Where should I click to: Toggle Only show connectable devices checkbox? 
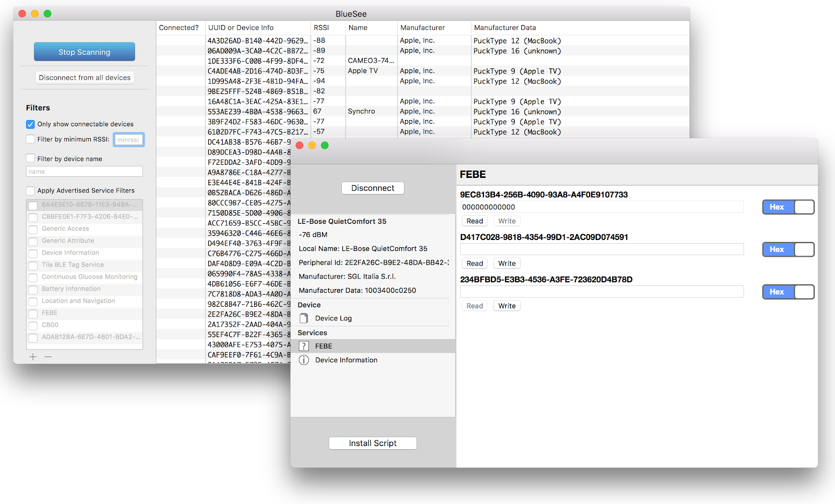coord(30,124)
